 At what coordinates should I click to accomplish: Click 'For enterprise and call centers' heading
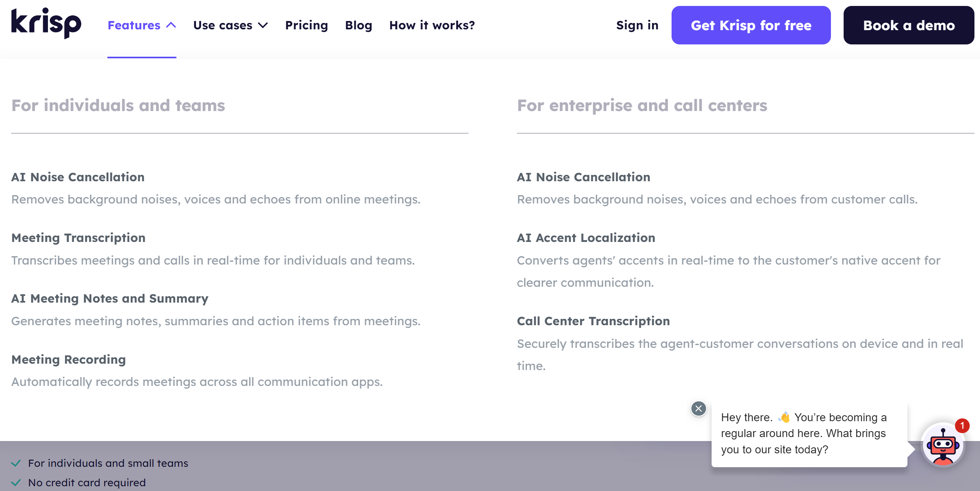[642, 105]
